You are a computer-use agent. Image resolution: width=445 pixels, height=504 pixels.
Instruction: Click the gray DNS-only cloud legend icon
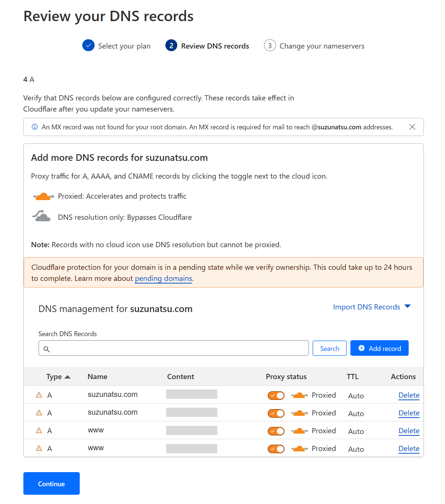click(x=42, y=216)
